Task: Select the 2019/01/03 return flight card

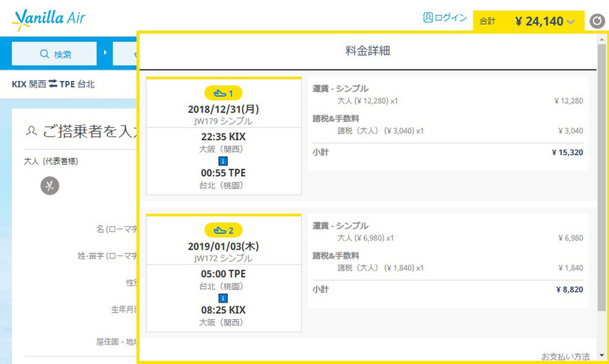Action: [x=223, y=273]
